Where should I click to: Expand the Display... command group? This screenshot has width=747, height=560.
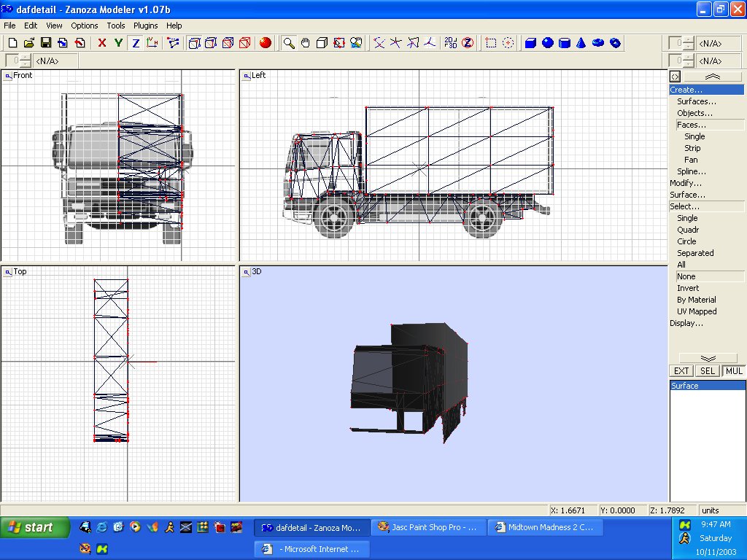click(x=686, y=323)
